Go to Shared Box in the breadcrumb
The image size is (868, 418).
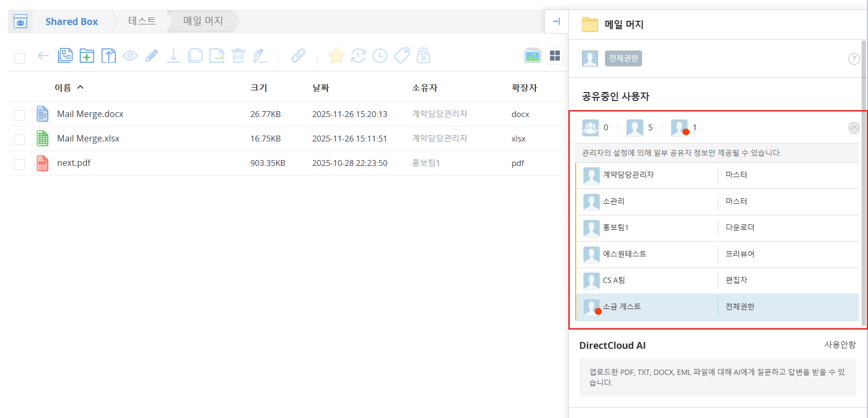click(x=72, y=22)
